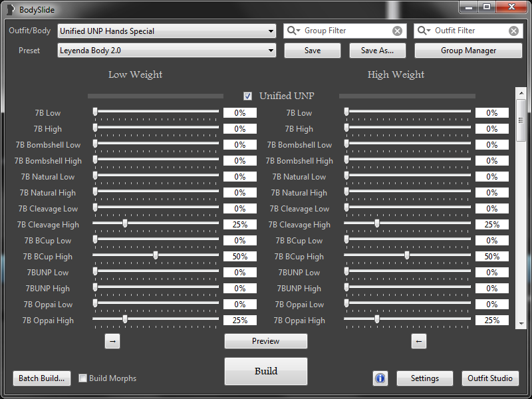Clear the Outfit Filter search field

(513, 31)
